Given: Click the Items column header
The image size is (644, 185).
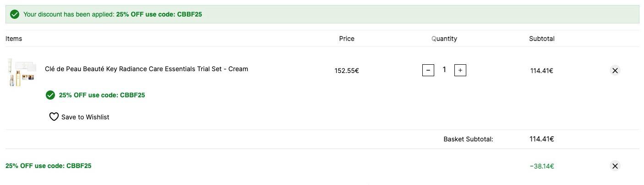Looking at the screenshot, I should coord(14,39).
